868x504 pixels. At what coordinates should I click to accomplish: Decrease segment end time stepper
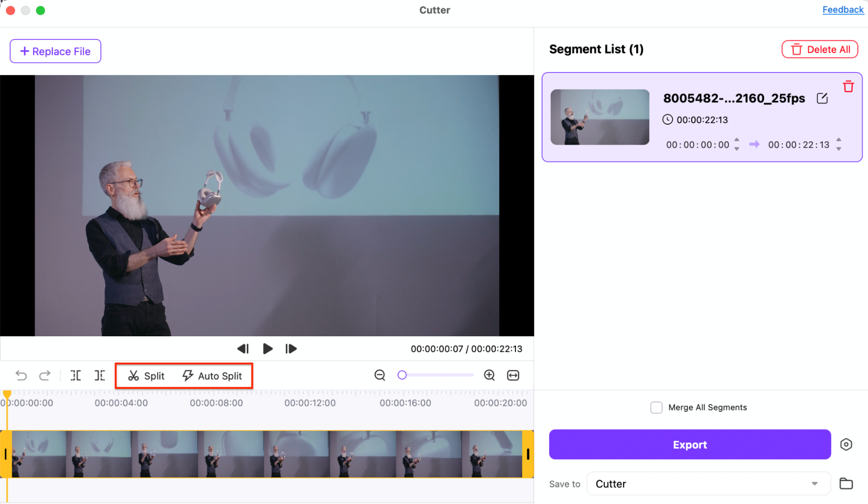839,149
